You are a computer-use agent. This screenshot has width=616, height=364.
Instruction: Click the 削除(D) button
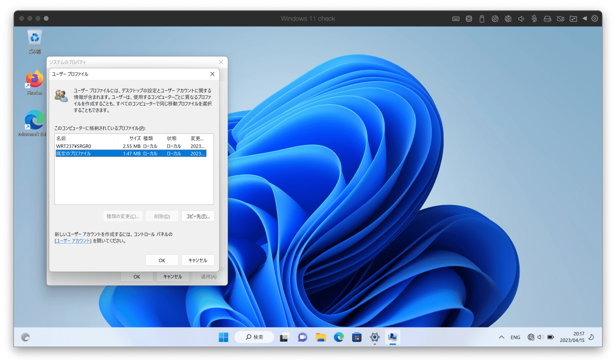[162, 216]
